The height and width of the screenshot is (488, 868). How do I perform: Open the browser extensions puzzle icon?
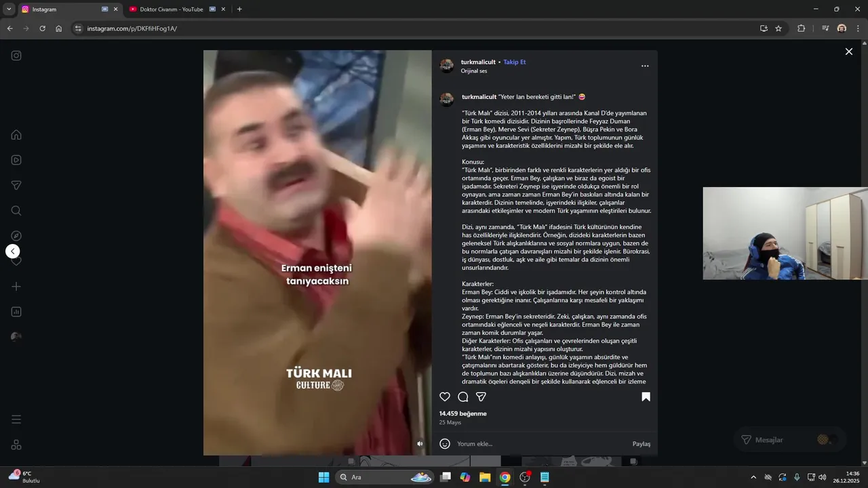coord(802,28)
